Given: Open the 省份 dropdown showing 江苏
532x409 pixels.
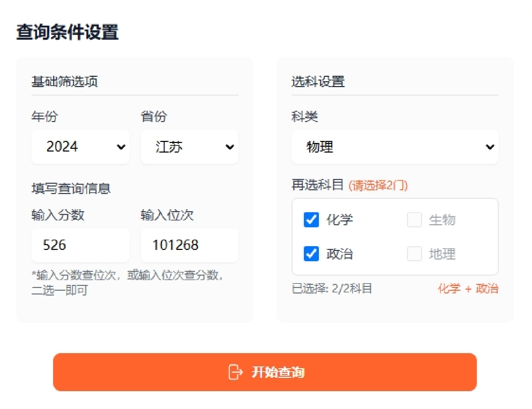Looking at the screenshot, I should click(190, 147).
